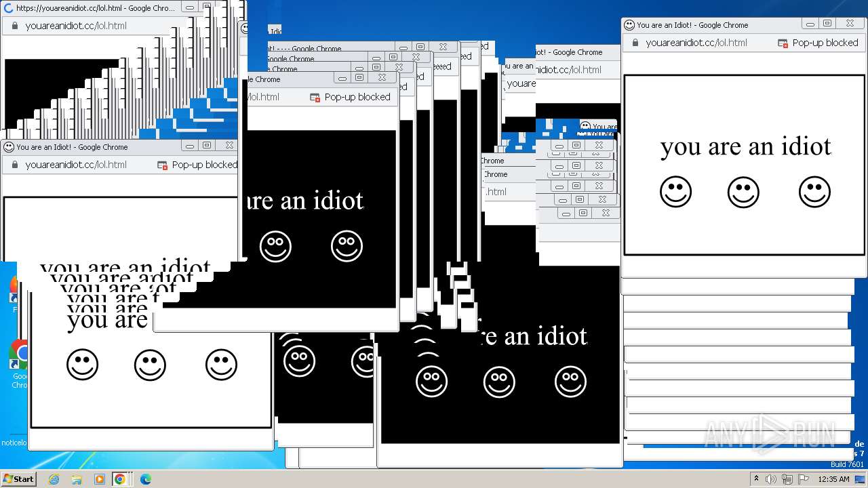
Task: Minimize the middle black Pop-up blocked window
Action: [342, 77]
